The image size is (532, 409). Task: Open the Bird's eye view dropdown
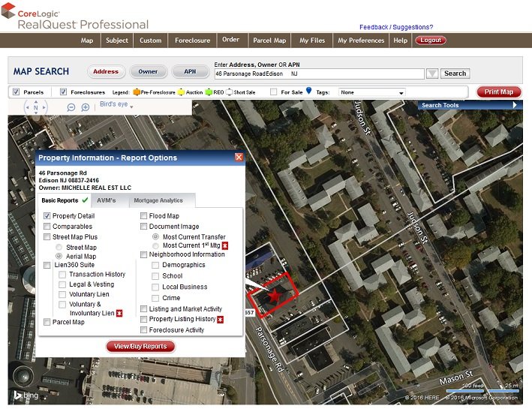(116, 104)
